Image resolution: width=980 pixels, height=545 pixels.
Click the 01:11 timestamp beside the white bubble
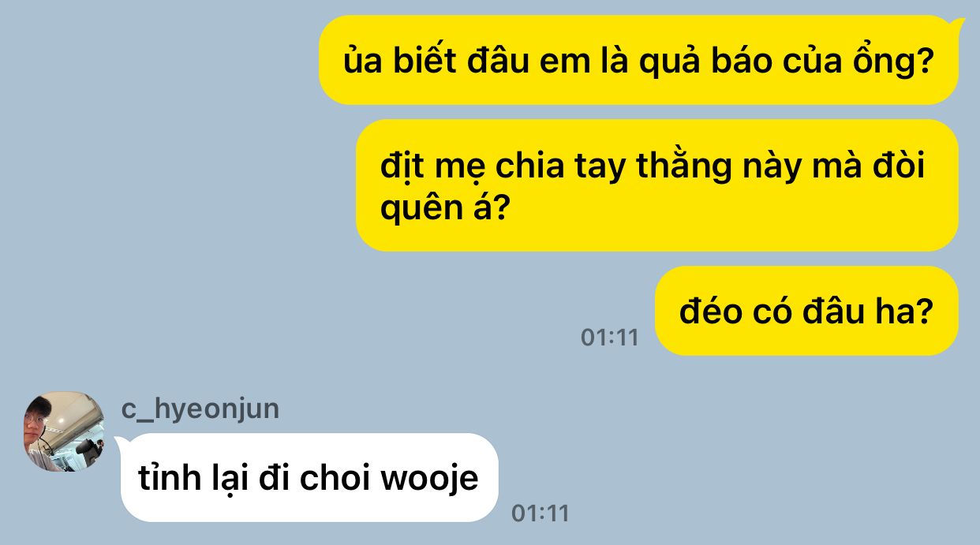tap(540, 513)
